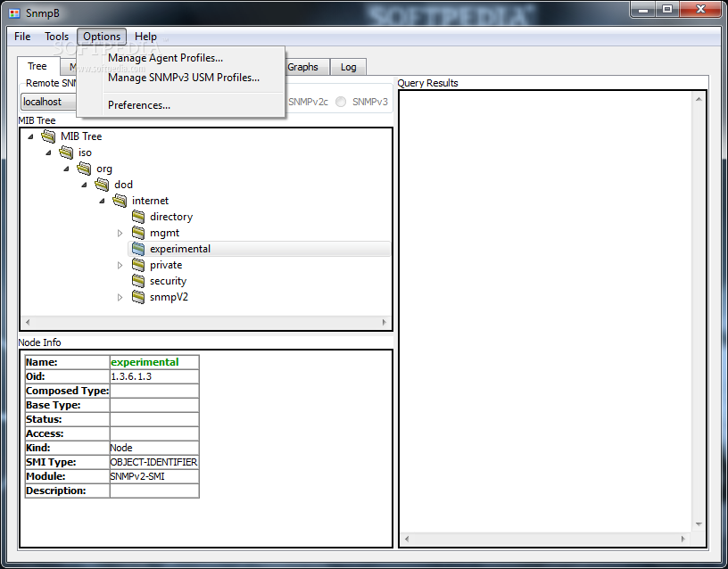The image size is (728, 569).
Task: Select the mgmt tree label
Action: coord(164,233)
